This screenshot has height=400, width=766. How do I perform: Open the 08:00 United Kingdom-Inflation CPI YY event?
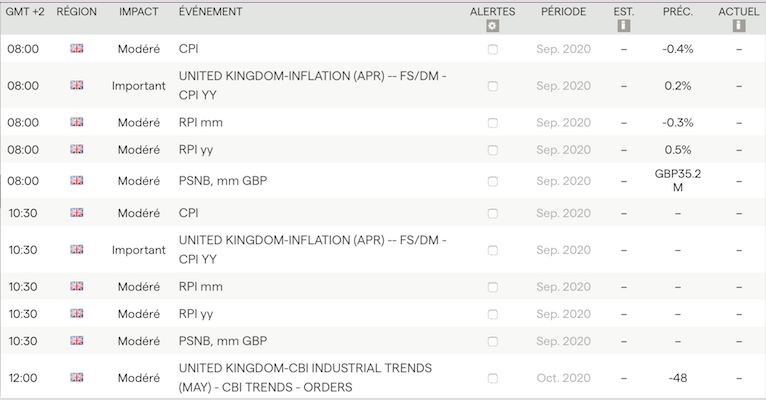pyautogui.click(x=311, y=85)
